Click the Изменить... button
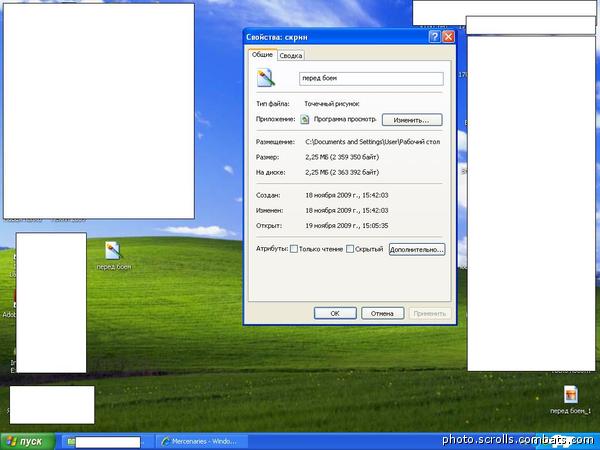Screen dimensions: 600x450 412,120
